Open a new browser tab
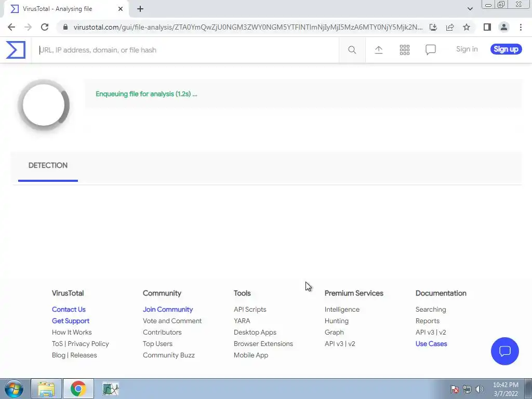 click(140, 9)
